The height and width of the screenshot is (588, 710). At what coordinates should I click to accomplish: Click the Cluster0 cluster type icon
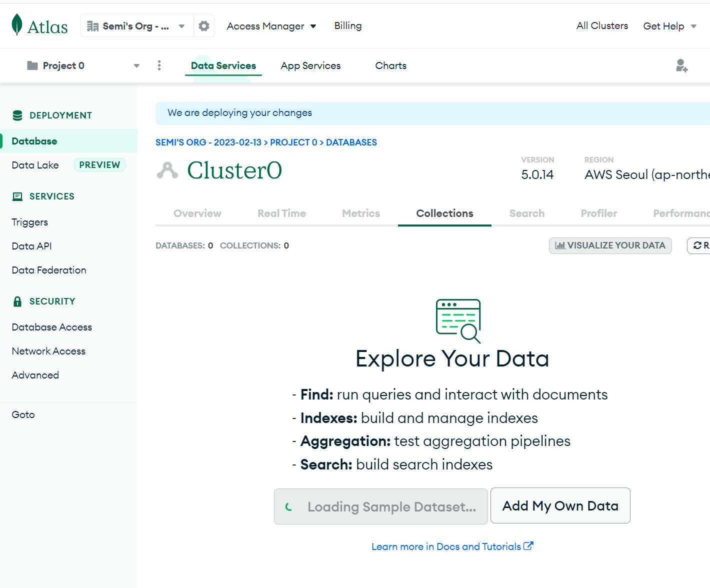click(167, 170)
